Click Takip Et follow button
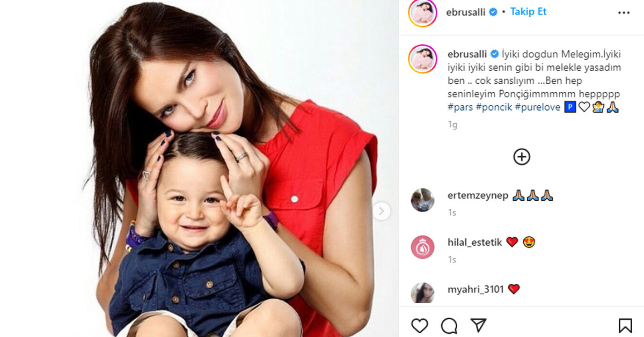The image size is (644, 337). coord(528,11)
